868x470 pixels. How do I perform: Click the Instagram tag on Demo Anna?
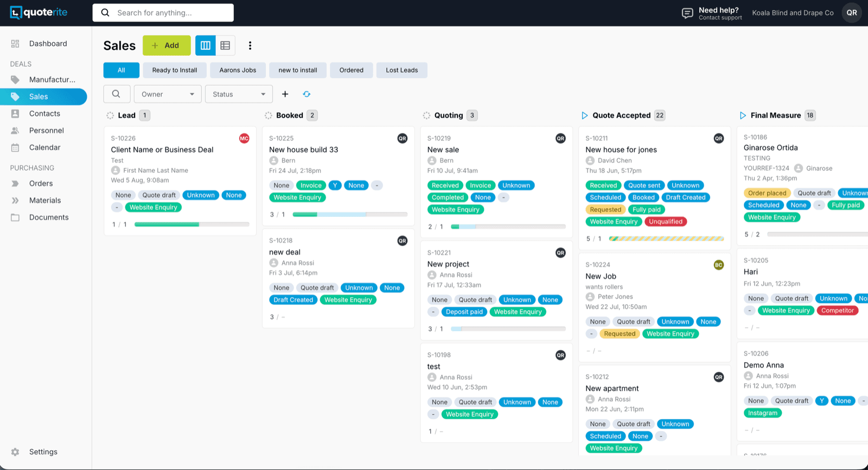(763, 413)
